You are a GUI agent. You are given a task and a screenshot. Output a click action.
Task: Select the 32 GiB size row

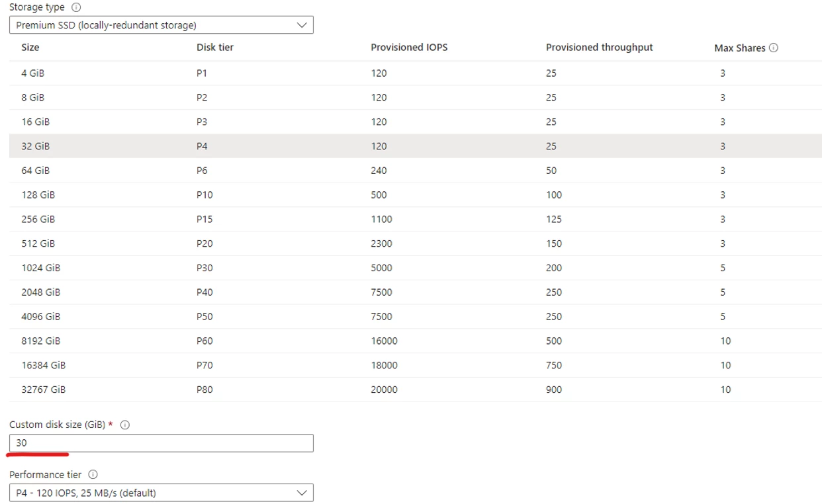415,146
